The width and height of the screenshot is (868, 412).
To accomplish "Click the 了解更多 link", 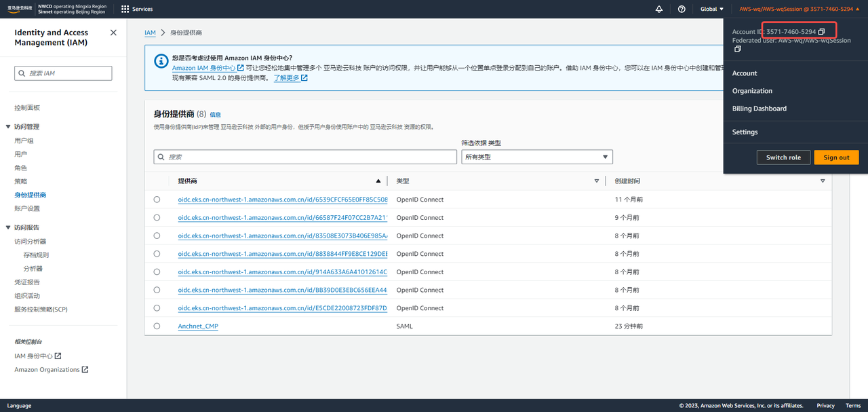I will point(291,78).
